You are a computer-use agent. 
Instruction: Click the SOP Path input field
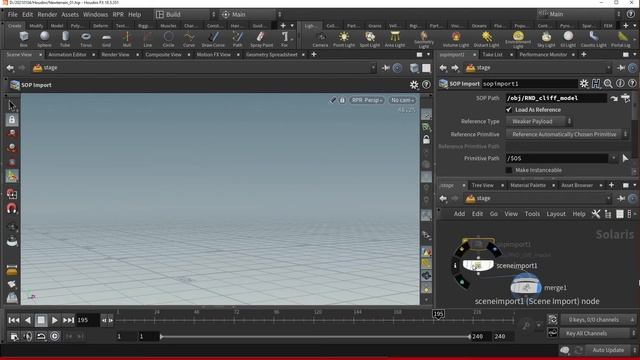tap(556, 98)
